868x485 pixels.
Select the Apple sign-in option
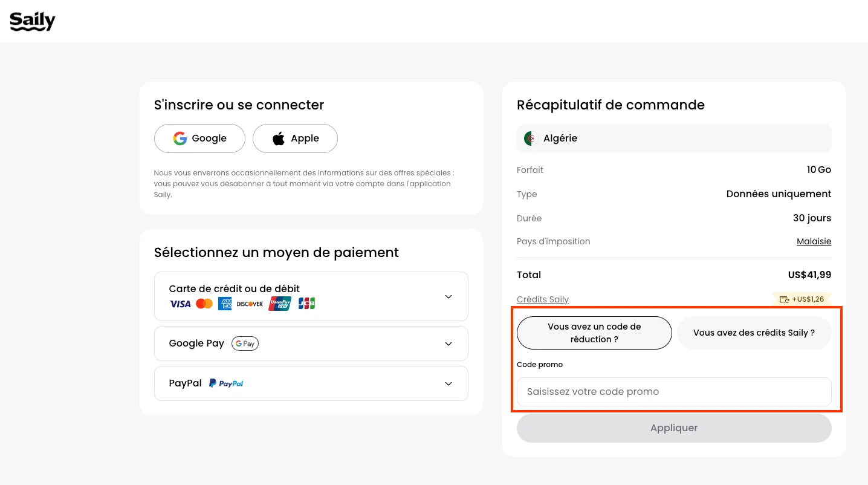[295, 138]
